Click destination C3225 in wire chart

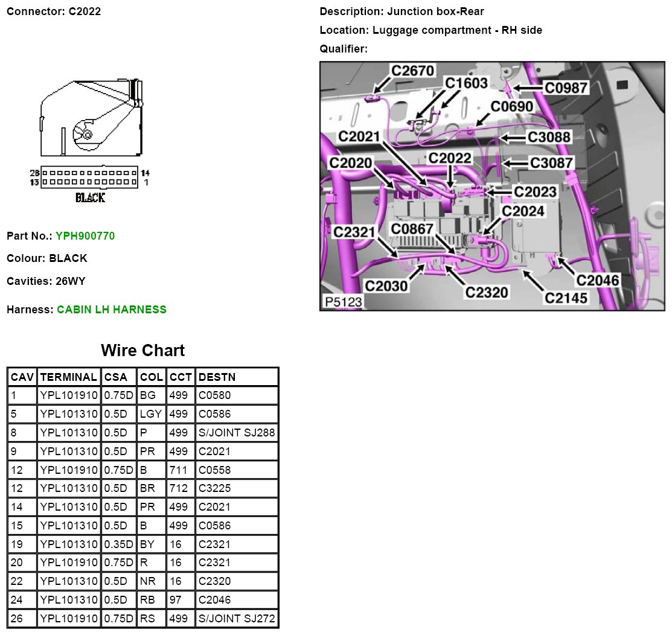tap(214, 488)
